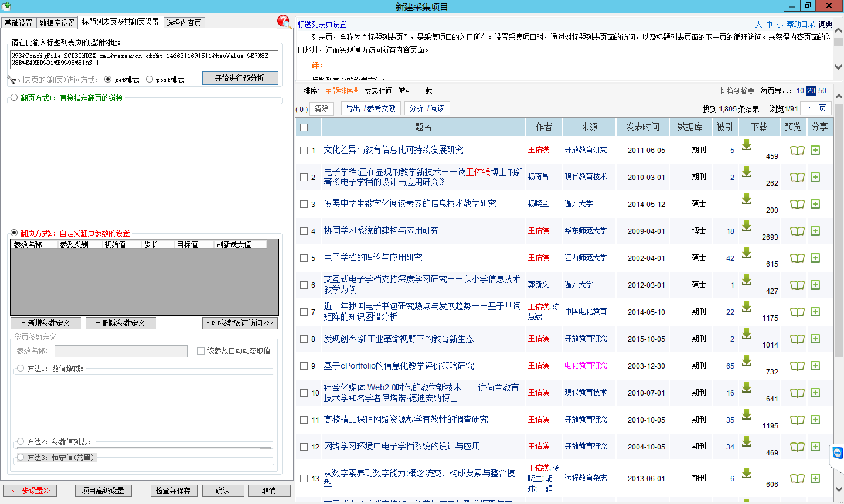Image resolution: width=844 pixels, height=504 pixels.
Task: Click download icon for result row 9
Action: (747, 360)
